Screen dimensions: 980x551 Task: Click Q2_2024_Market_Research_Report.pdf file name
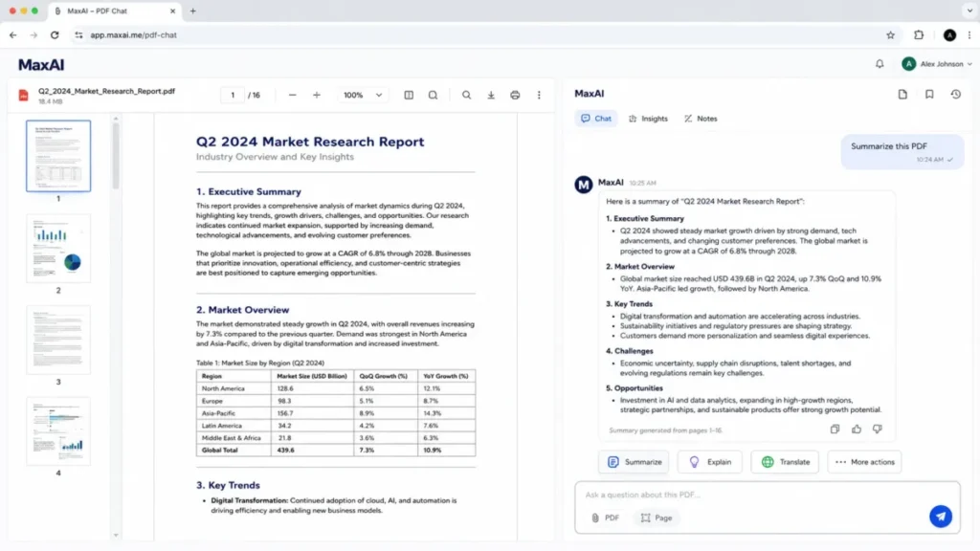coord(106,91)
